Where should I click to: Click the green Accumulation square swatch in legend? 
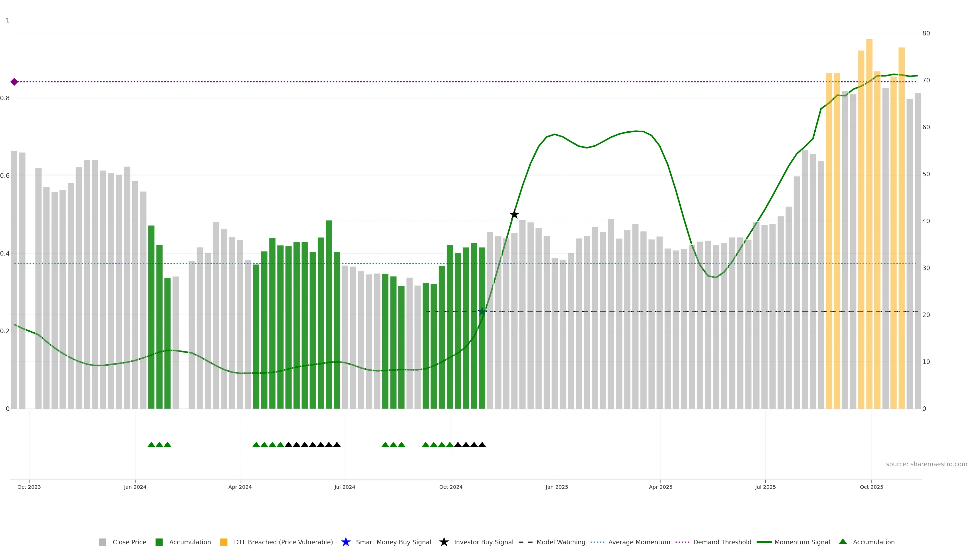pos(159,542)
